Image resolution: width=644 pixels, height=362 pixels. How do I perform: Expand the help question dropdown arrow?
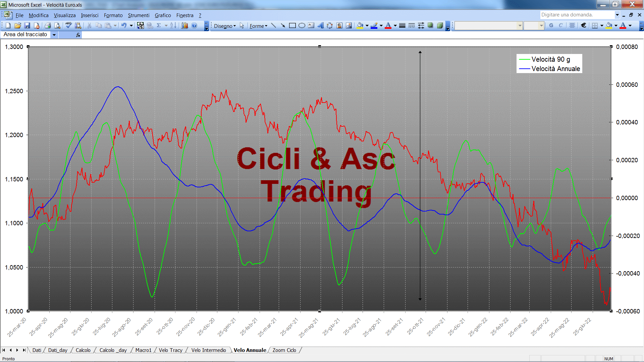617,15
